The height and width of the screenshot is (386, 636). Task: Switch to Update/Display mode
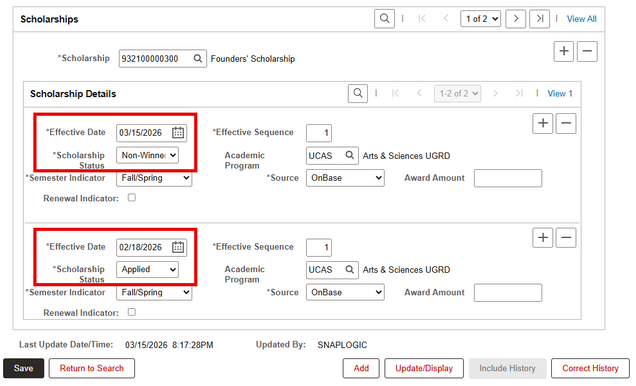click(424, 368)
